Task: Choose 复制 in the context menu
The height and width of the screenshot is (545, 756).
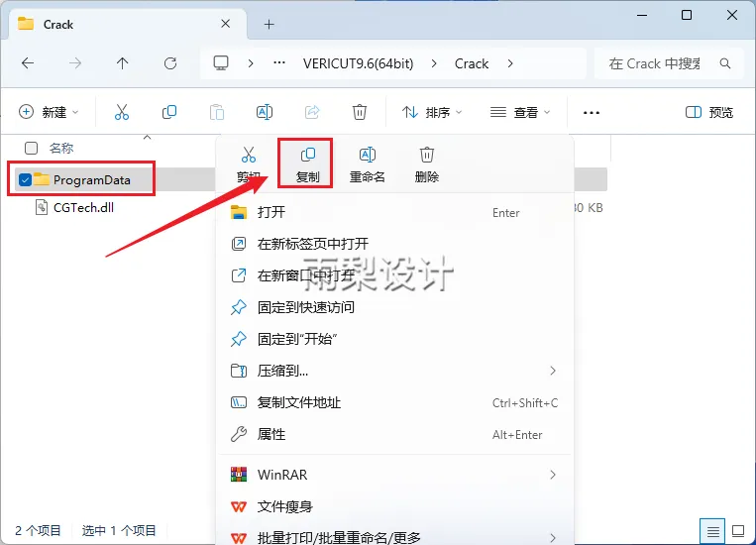Action: [x=307, y=164]
